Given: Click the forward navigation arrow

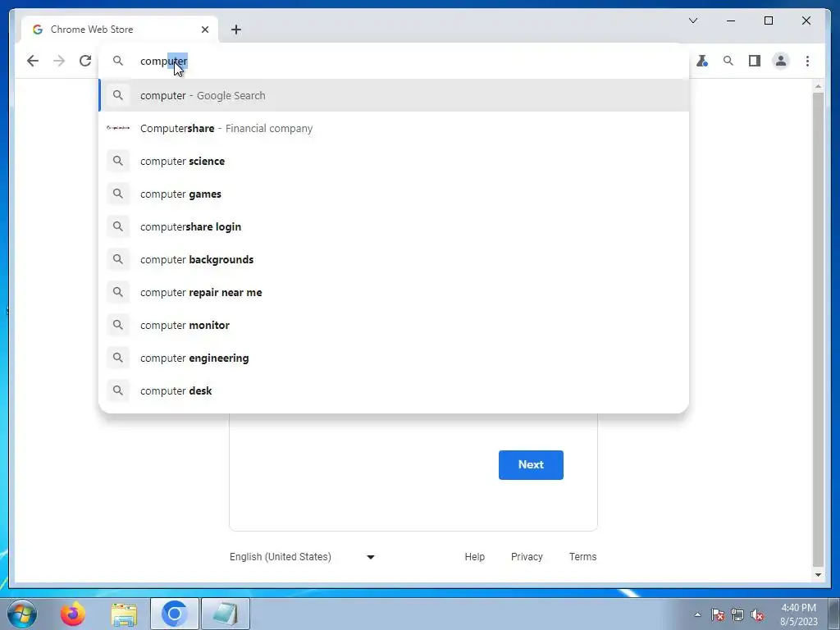Looking at the screenshot, I should tap(59, 61).
